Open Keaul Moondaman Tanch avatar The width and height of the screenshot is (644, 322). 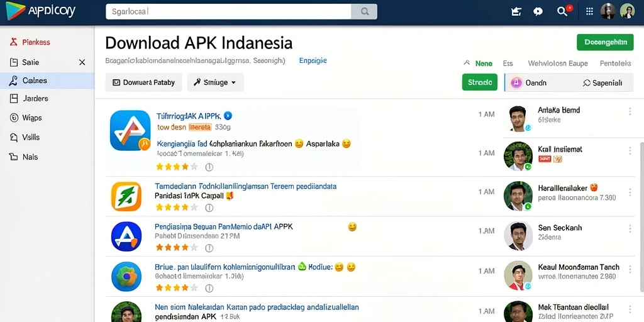point(518,275)
